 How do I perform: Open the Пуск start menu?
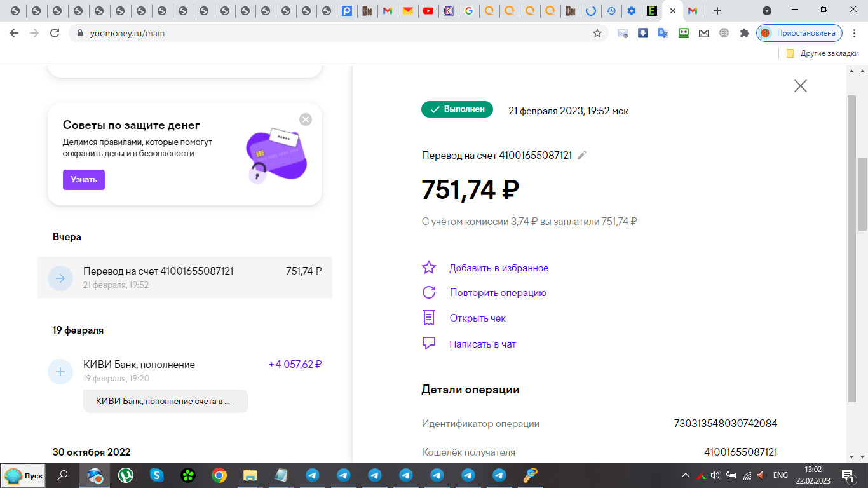(24, 475)
